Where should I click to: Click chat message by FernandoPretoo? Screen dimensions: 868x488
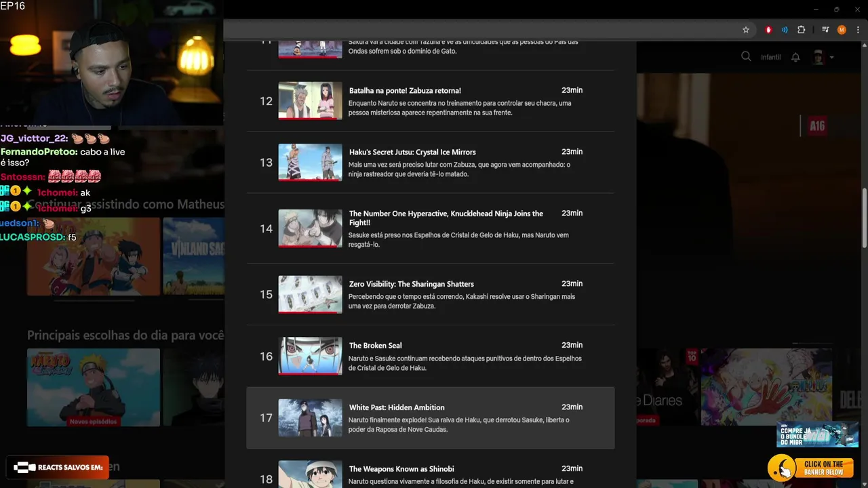click(x=63, y=157)
